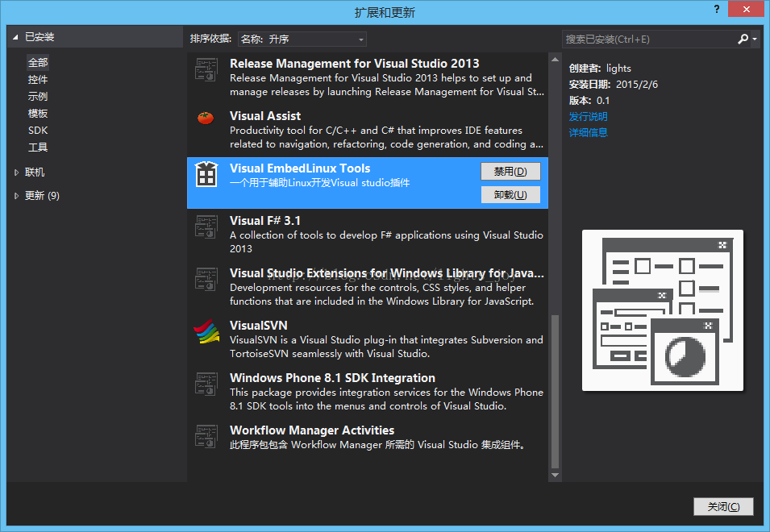
Task: Expand the 联机 tree node
Action: (16, 172)
